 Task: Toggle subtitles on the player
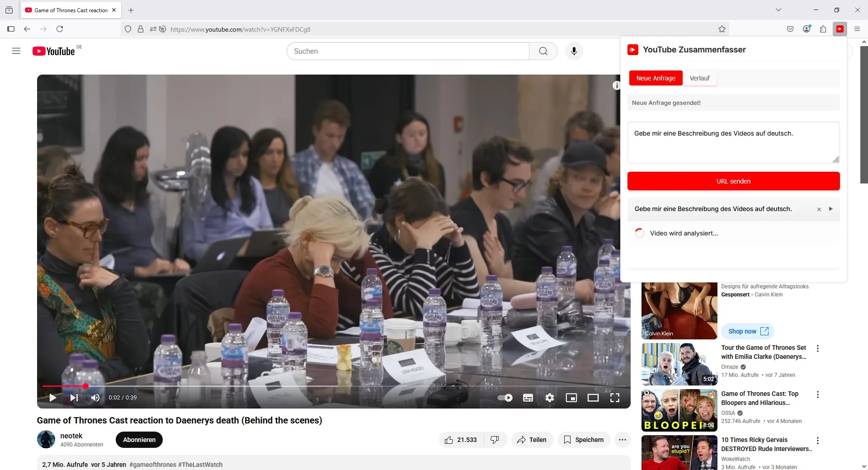[528, 398]
